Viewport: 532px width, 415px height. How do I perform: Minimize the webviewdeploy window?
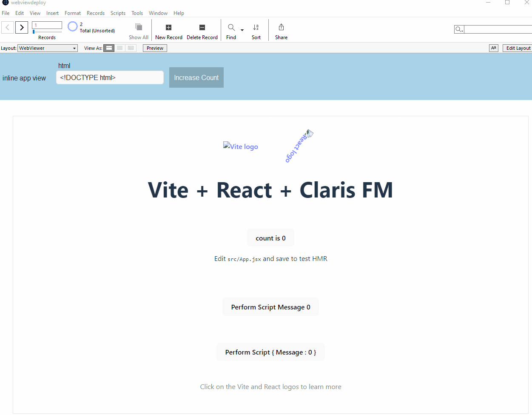(488, 3)
